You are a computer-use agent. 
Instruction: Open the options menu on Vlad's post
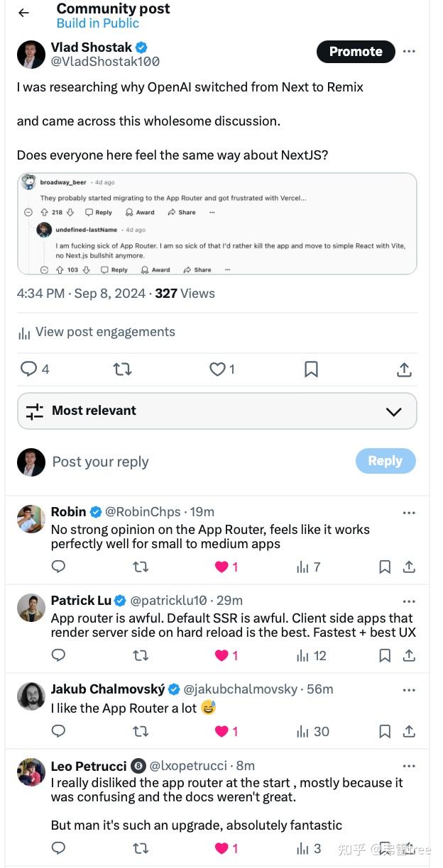pos(409,51)
